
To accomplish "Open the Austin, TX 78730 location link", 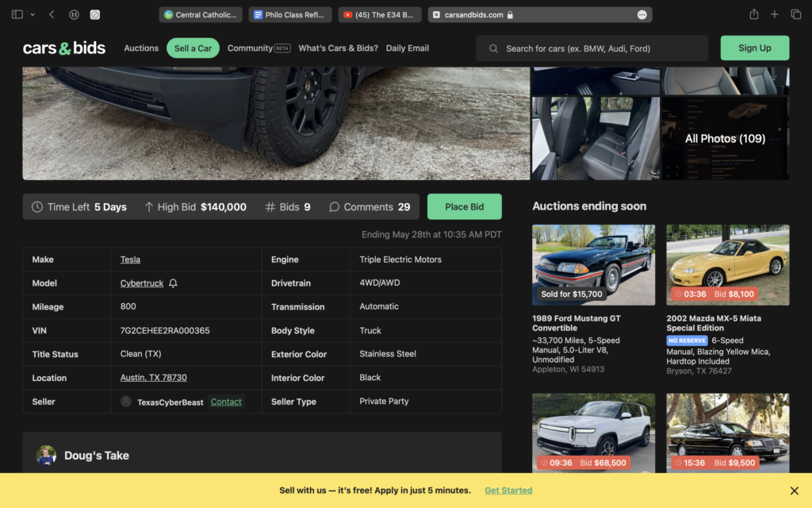I will click(153, 378).
